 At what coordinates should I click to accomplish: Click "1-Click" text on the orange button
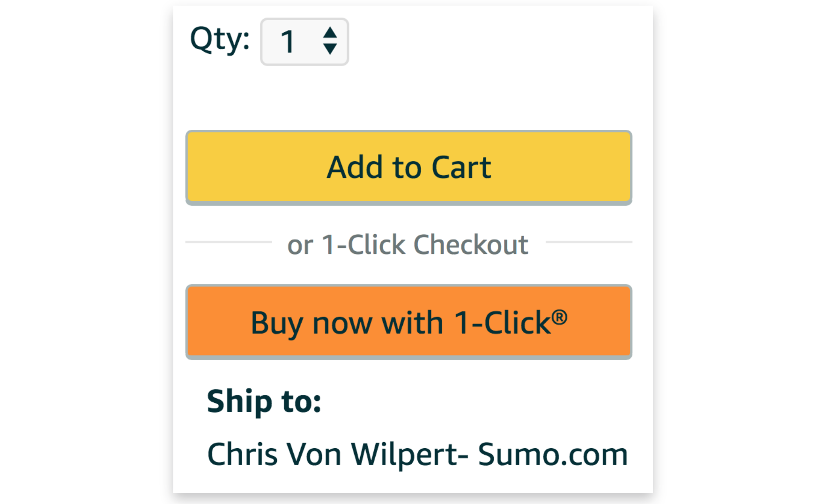(x=503, y=323)
